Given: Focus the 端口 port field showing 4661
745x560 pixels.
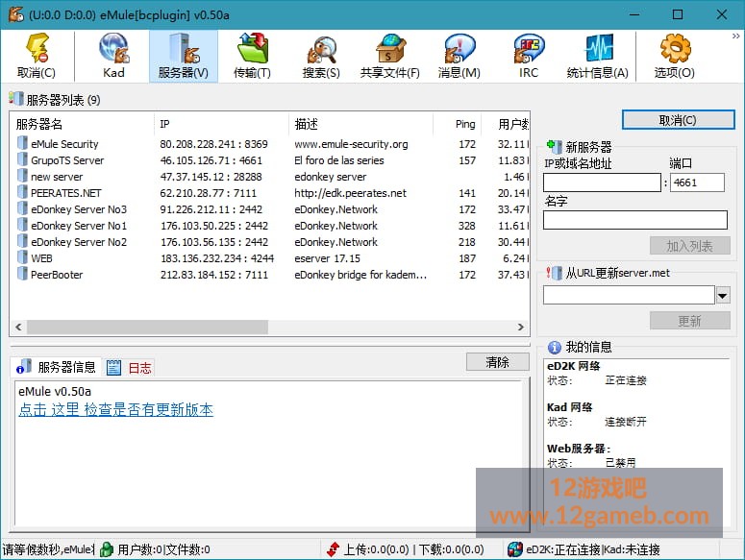Looking at the screenshot, I should coord(698,183).
